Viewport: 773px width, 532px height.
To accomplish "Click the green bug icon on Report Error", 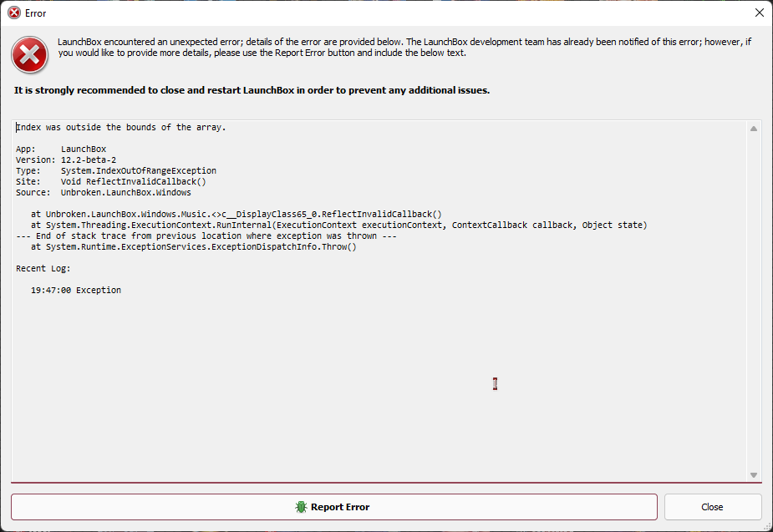I will point(301,507).
